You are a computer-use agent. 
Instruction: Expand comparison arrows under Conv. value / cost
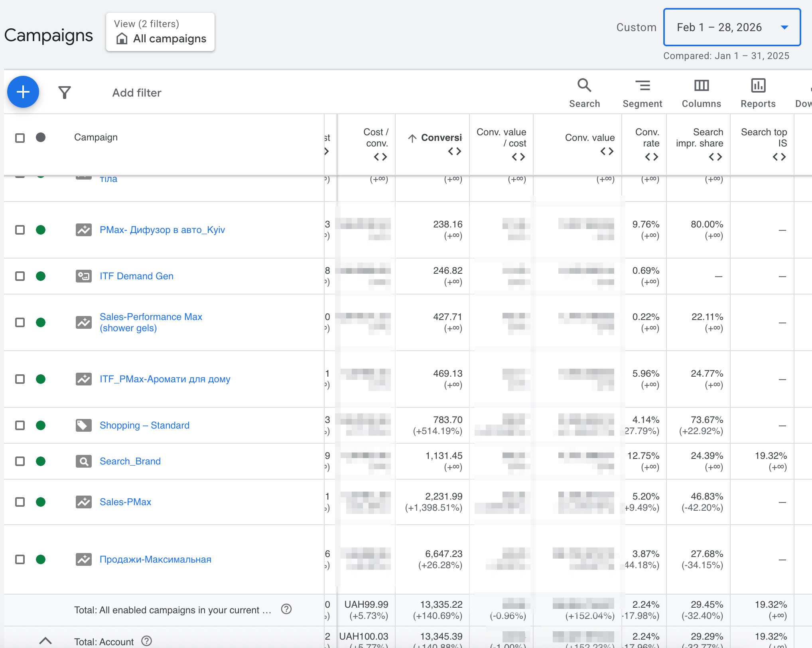pyautogui.click(x=518, y=157)
